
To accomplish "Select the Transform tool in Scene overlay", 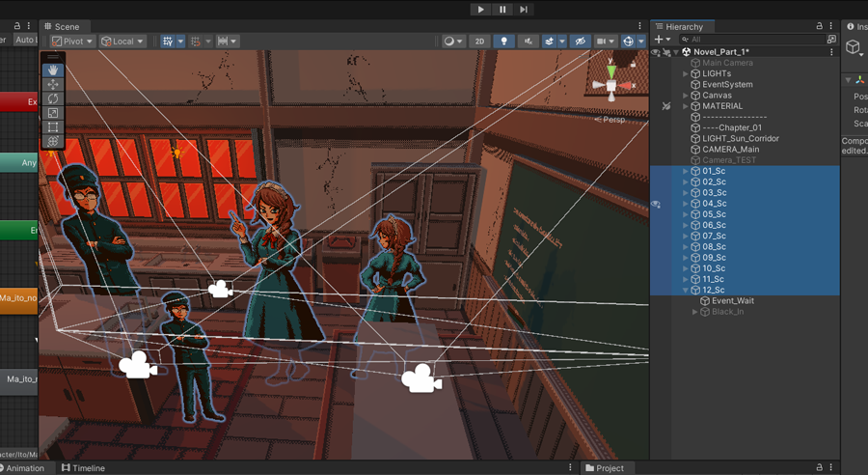I will click(53, 141).
